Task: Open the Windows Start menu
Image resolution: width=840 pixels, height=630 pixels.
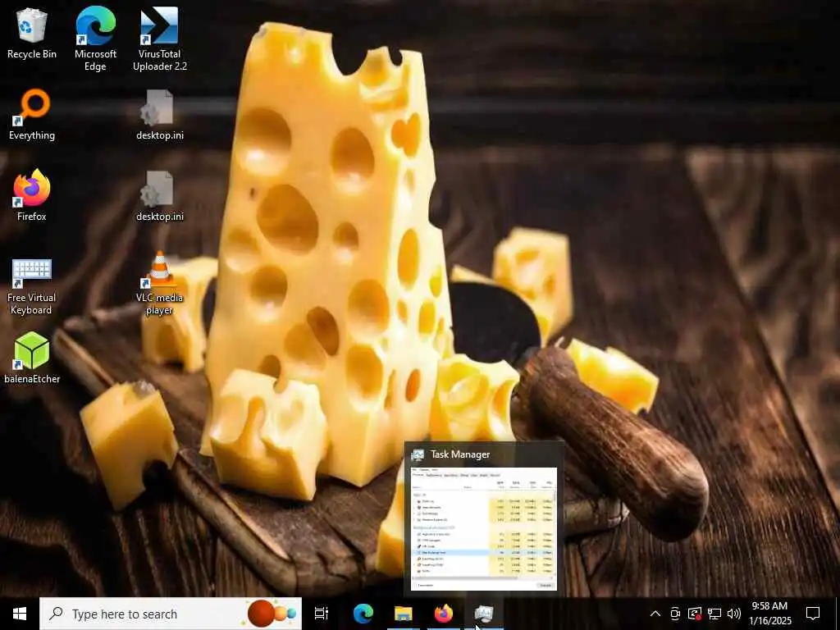Action: [x=20, y=614]
